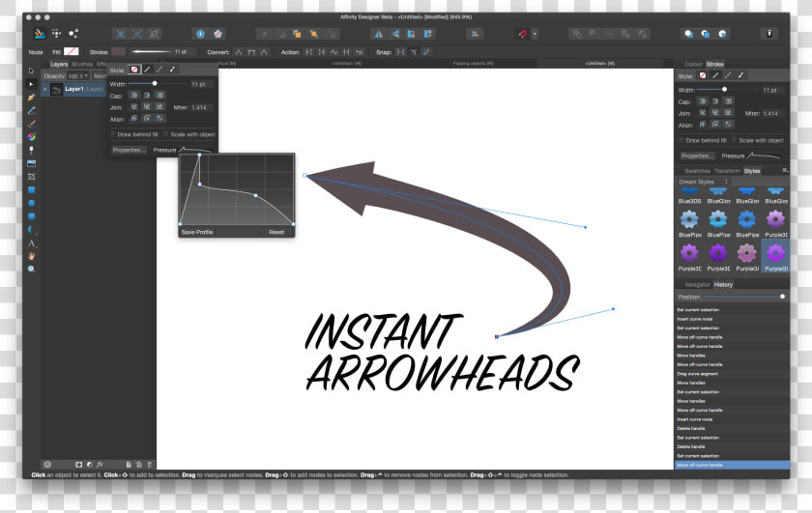Screen dimensions: 812x513
Task: Click the layer effects fx icon
Action: click(x=100, y=465)
